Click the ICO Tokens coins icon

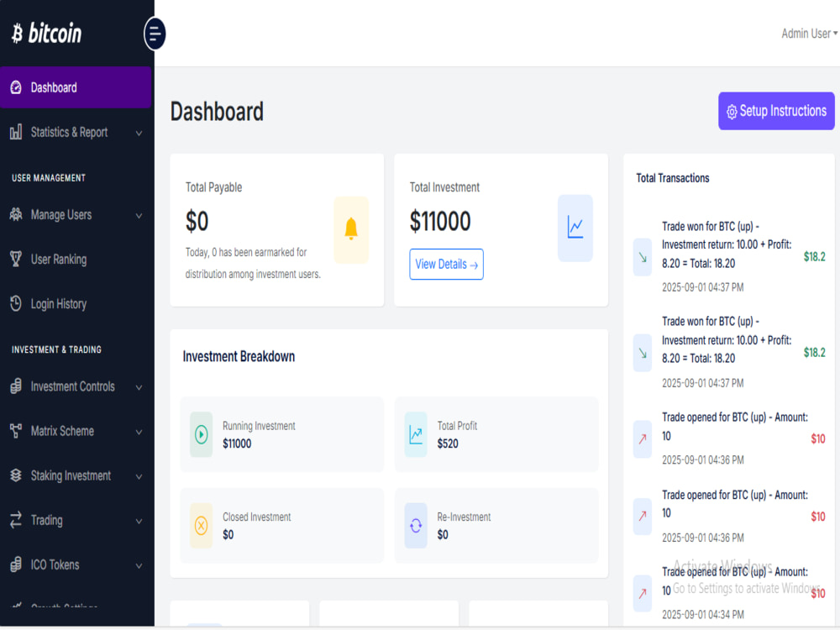(16, 564)
